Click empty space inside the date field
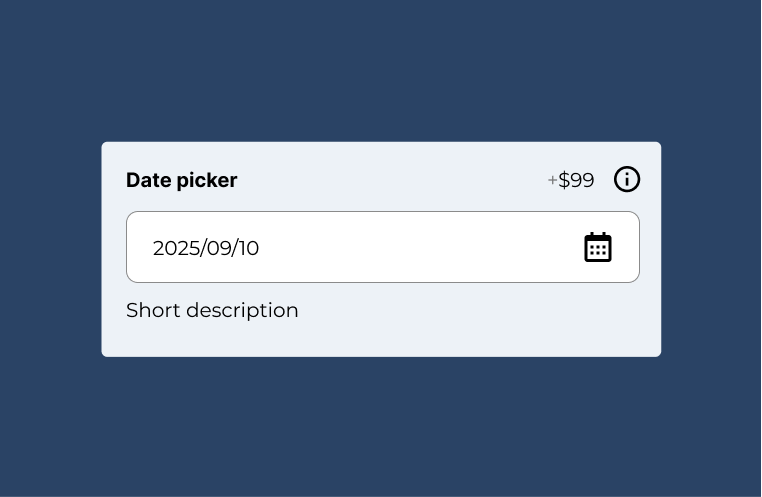Screen dimensions: 762x497 [x=420, y=247]
